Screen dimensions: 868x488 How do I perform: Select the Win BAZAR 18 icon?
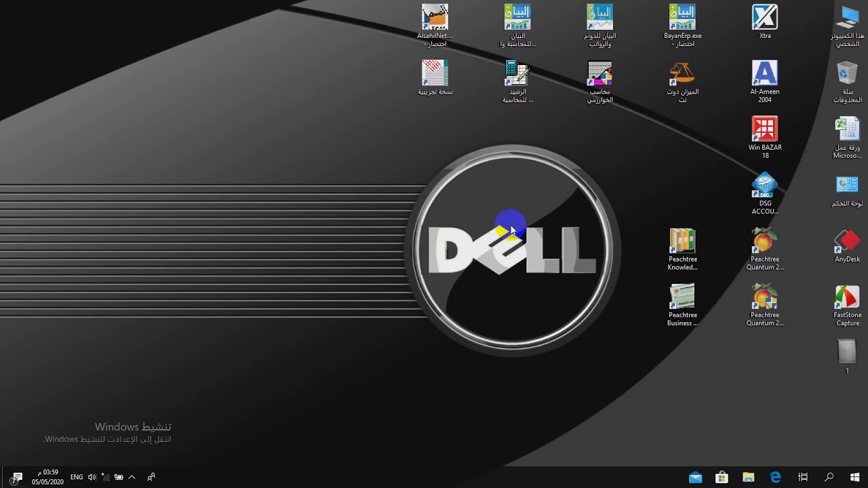(765, 138)
